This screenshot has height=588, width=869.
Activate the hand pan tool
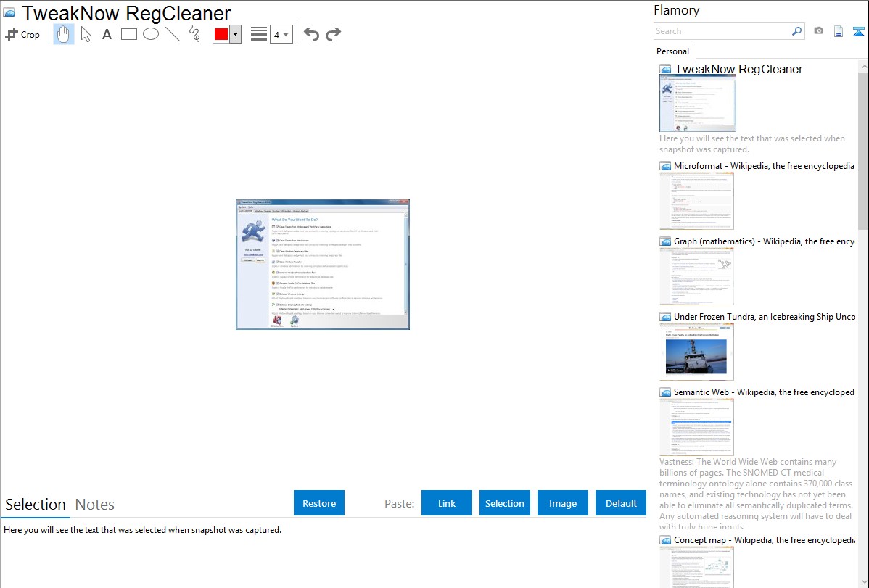64,34
